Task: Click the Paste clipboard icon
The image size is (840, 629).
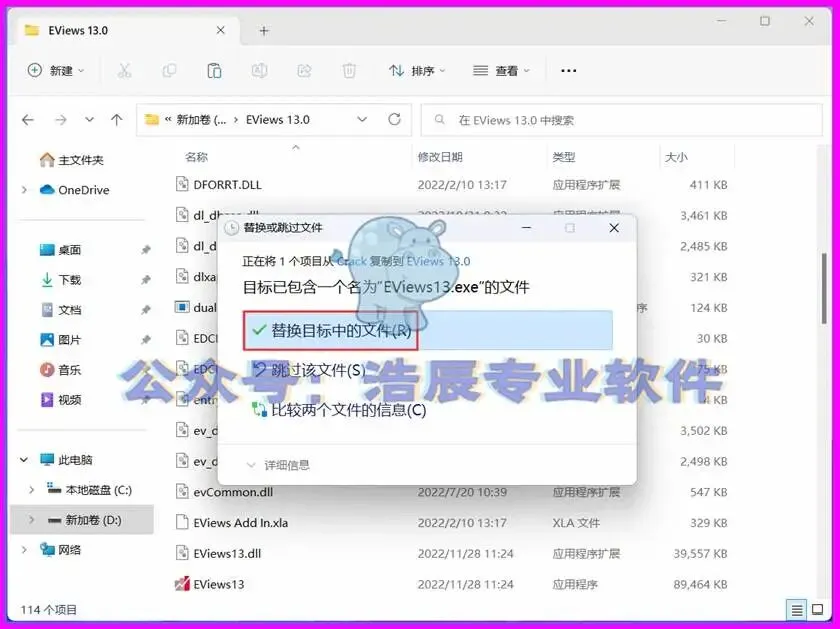Action: pos(214,70)
